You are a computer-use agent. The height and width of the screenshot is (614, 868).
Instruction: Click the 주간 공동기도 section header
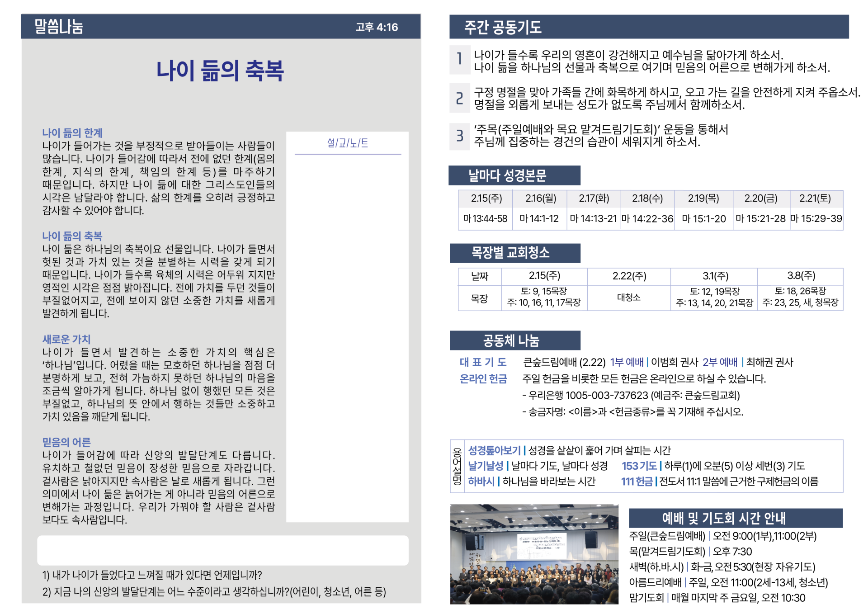coord(503,27)
